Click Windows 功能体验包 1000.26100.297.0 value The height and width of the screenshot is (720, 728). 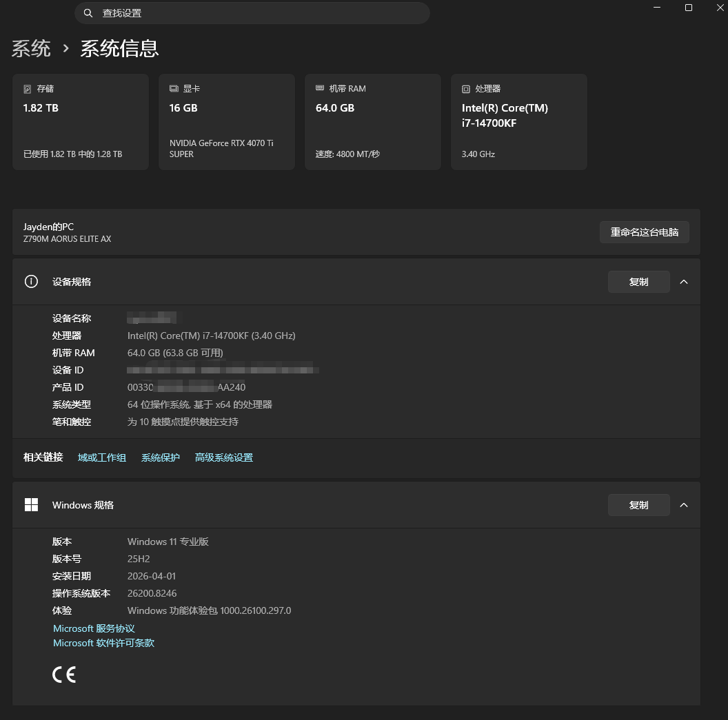point(210,610)
